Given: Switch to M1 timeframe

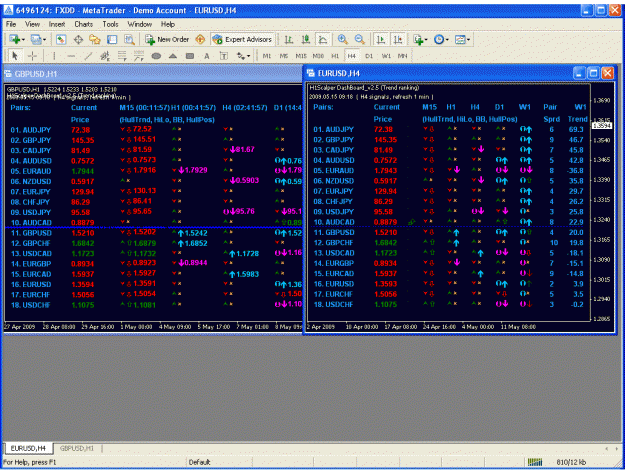Looking at the screenshot, I should click(x=267, y=56).
